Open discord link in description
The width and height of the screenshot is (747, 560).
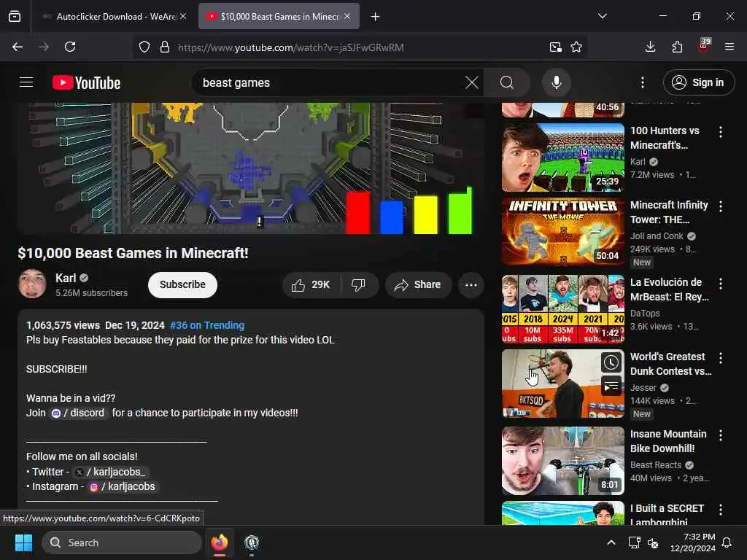point(78,413)
